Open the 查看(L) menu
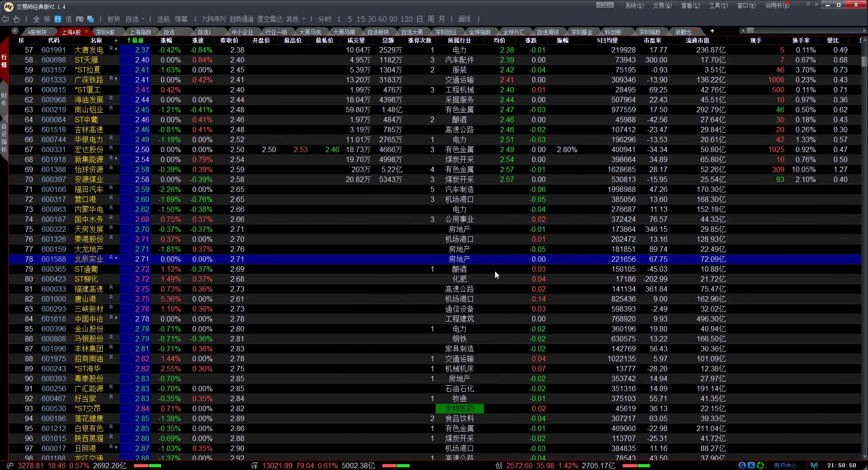Viewport: 868px width, 470px height. [690, 5]
